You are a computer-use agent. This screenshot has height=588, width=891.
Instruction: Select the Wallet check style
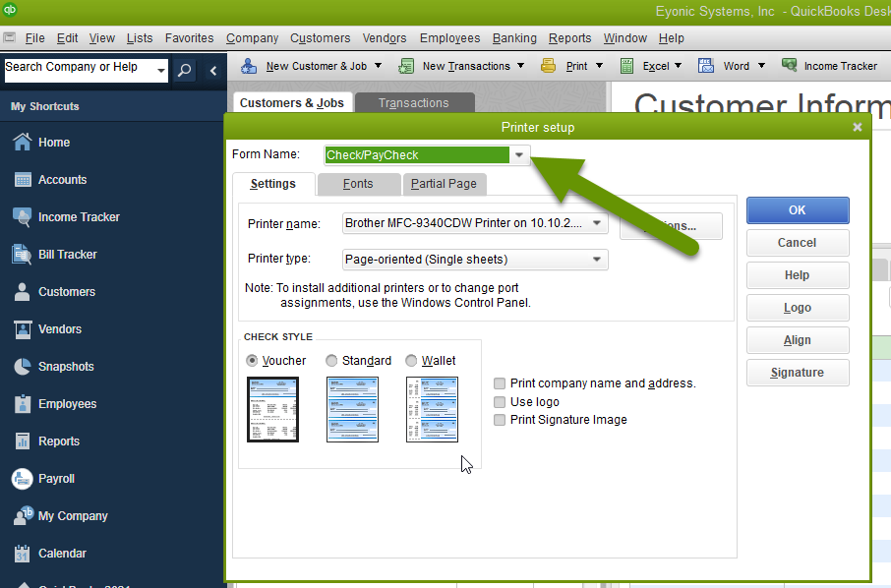click(x=411, y=361)
